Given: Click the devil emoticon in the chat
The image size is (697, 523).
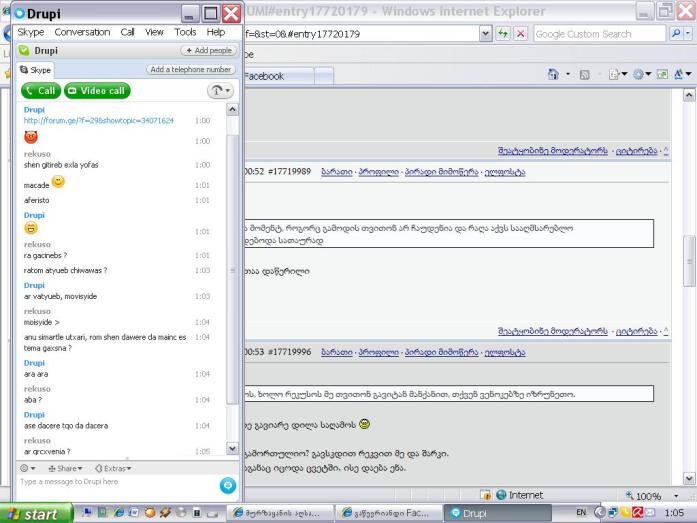Looking at the screenshot, I should click(x=31, y=137).
